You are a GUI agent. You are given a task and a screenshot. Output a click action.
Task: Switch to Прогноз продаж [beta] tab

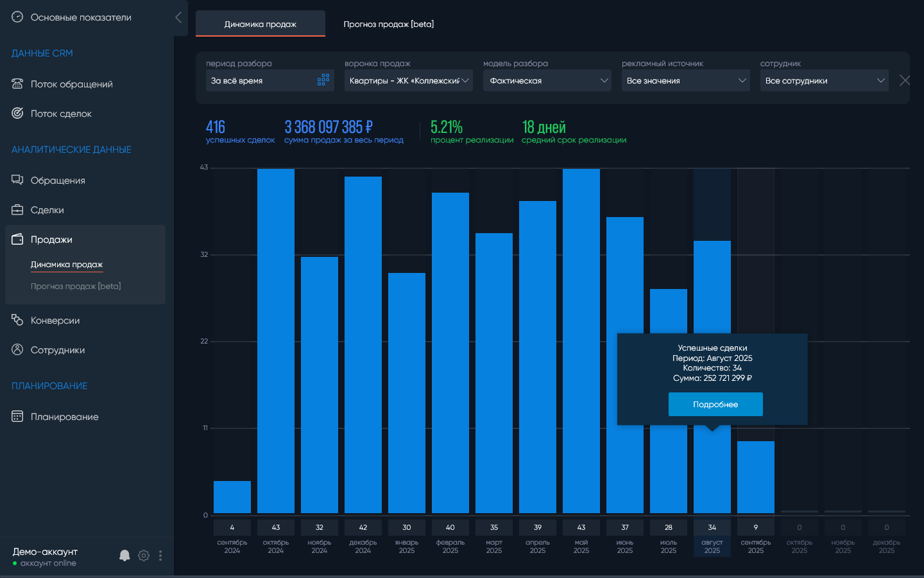(388, 24)
